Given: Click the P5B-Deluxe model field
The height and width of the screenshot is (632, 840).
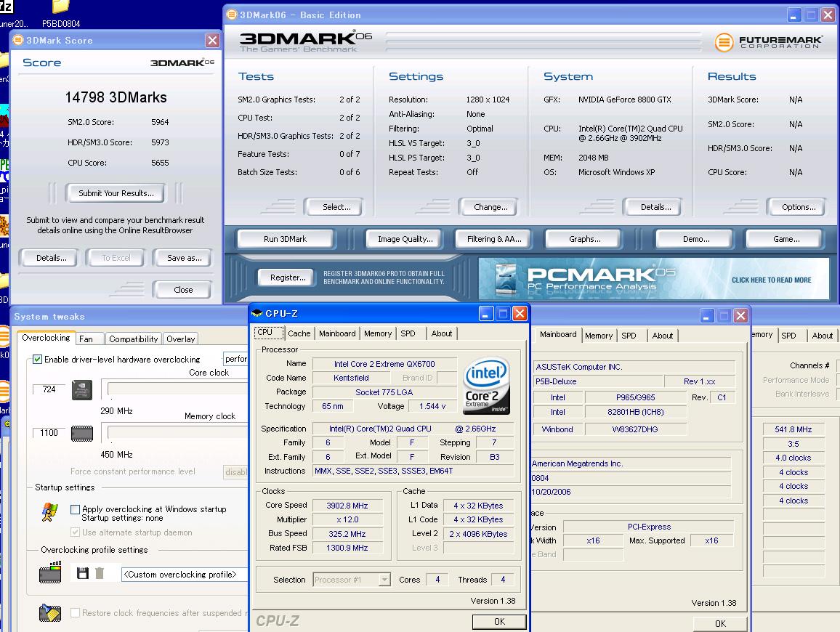Looking at the screenshot, I should (x=598, y=381).
